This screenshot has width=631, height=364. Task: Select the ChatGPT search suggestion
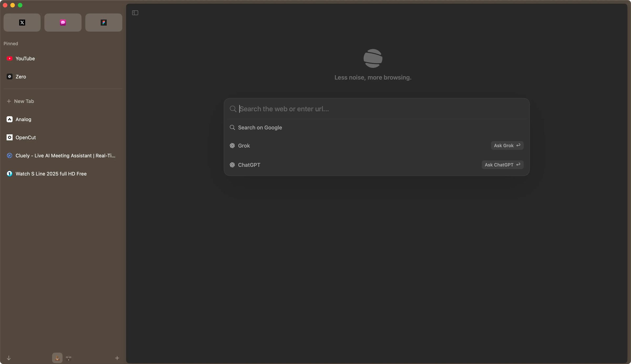coord(249,165)
